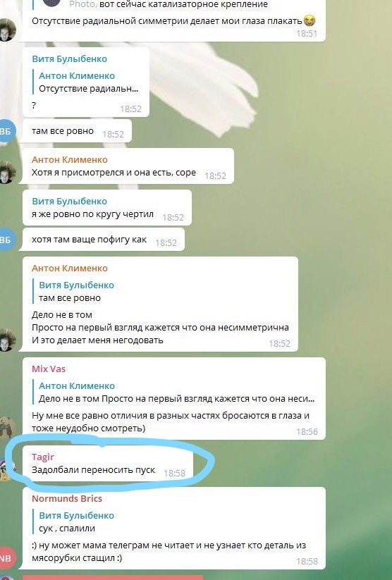The image size is (392, 580).
Task: Open sender name "Normunds Brics"
Action: coord(67,498)
